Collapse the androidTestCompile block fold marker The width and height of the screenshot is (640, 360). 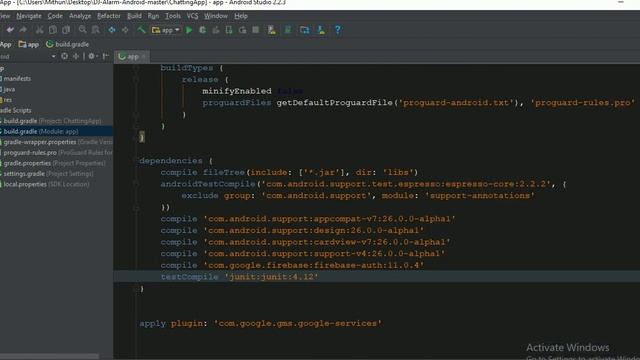(x=136, y=184)
